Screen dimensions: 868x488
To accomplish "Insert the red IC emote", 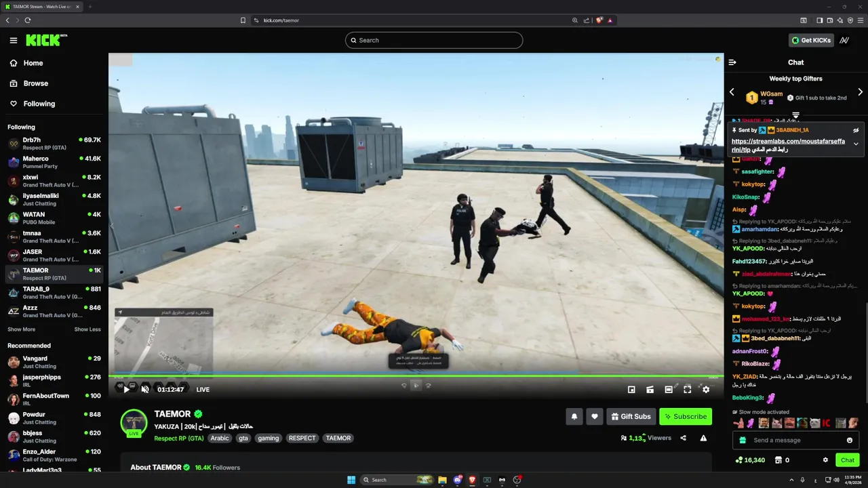I will point(826,423).
